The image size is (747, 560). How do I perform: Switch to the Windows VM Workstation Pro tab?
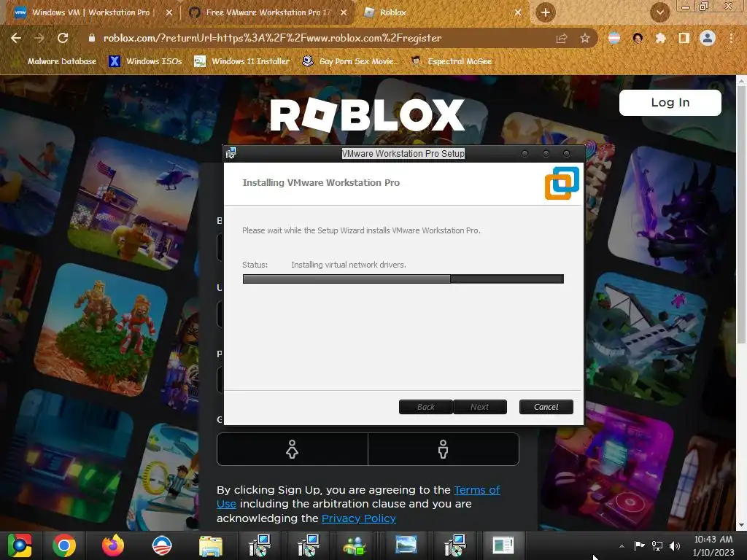point(90,12)
